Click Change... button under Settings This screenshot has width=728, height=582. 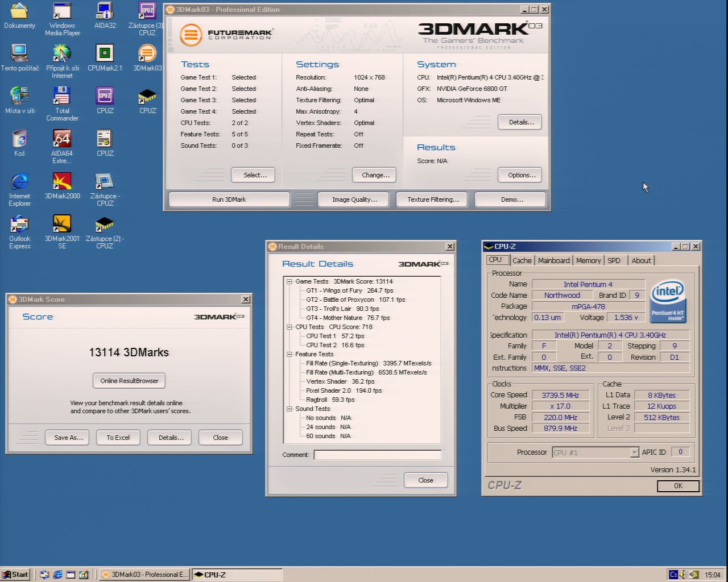tap(375, 175)
